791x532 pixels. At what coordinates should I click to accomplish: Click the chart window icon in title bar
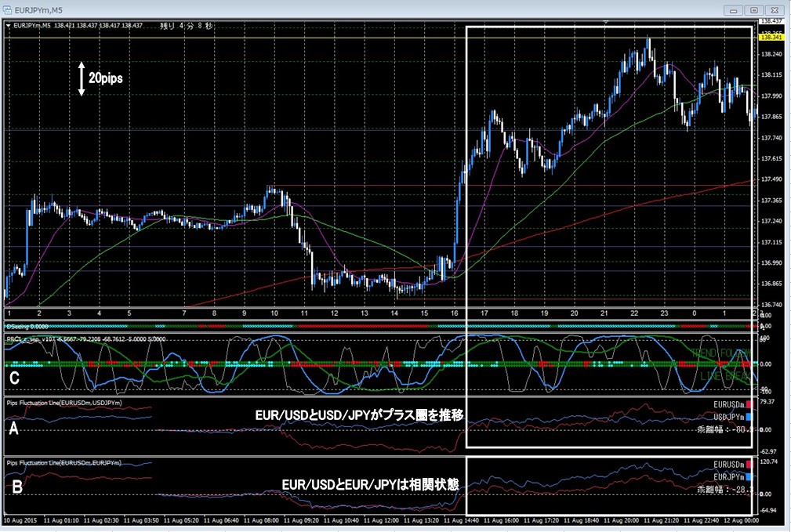pos(7,9)
